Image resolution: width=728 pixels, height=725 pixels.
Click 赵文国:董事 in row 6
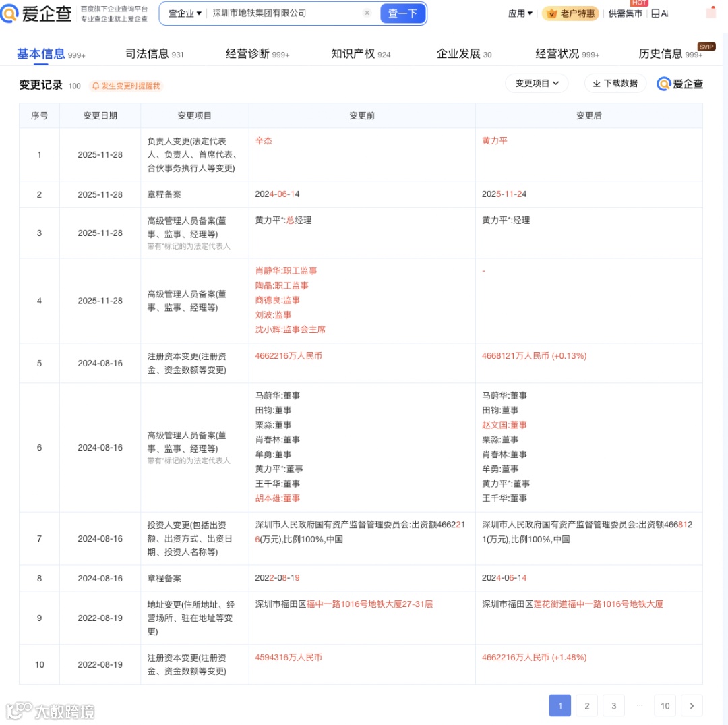pos(504,425)
